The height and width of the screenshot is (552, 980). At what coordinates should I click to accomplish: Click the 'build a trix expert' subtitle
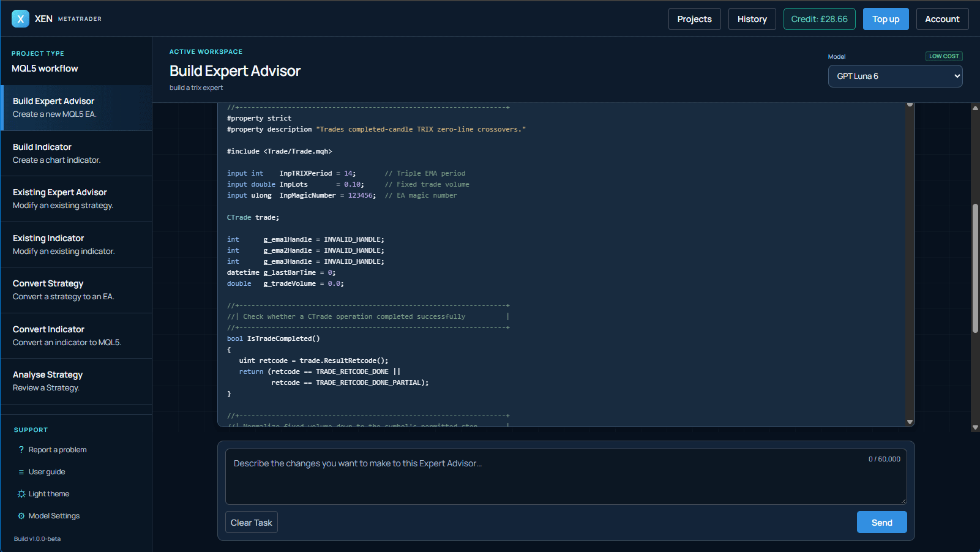(x=196, y=88)
